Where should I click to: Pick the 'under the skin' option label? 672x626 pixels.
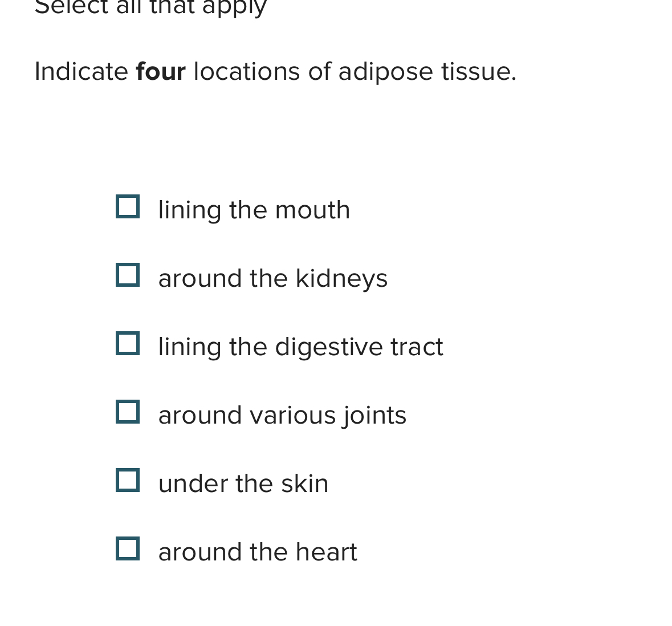(243, 483)
